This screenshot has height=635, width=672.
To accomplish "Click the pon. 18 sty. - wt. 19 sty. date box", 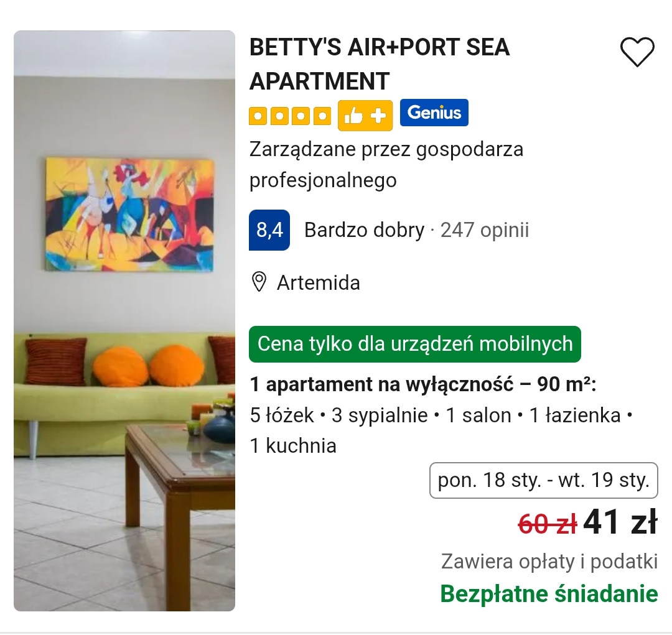I will (543, 480).
